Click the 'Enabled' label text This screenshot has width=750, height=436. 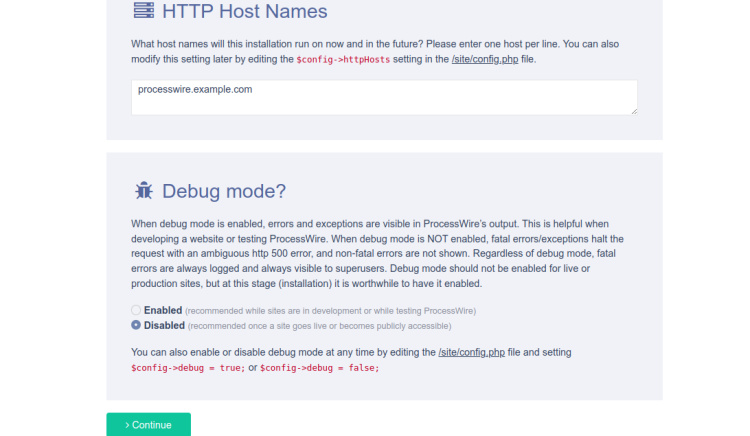coord(163,310)
